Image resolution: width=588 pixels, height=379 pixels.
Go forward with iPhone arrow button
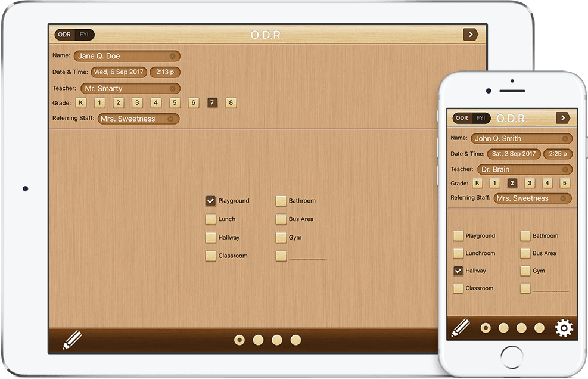[x=563, y=118]
